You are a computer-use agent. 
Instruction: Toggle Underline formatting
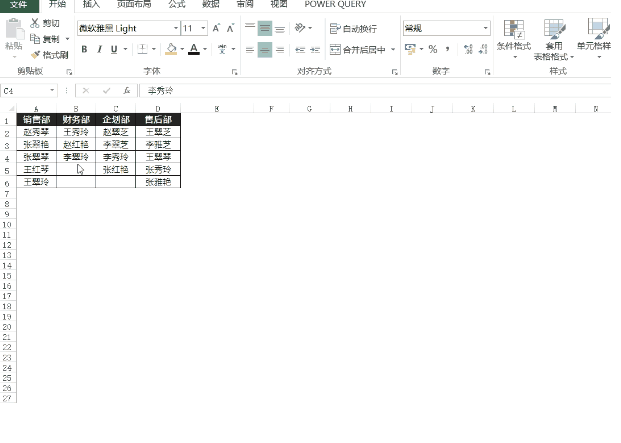point(114,49)
